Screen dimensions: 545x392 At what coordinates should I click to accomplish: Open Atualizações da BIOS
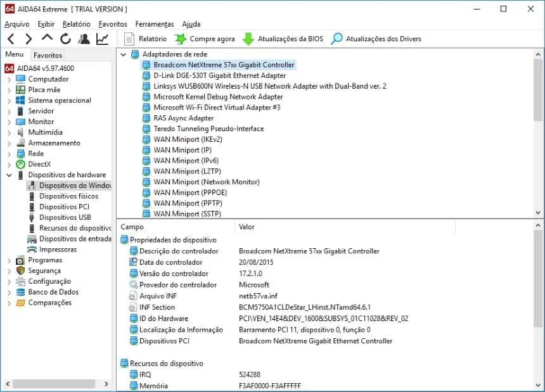(x=283, y=39)
